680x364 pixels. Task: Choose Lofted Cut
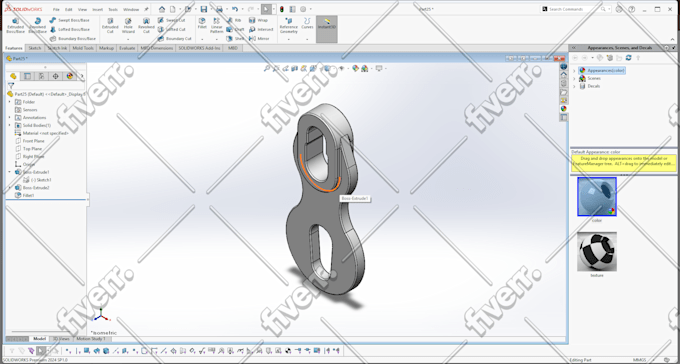171,30
